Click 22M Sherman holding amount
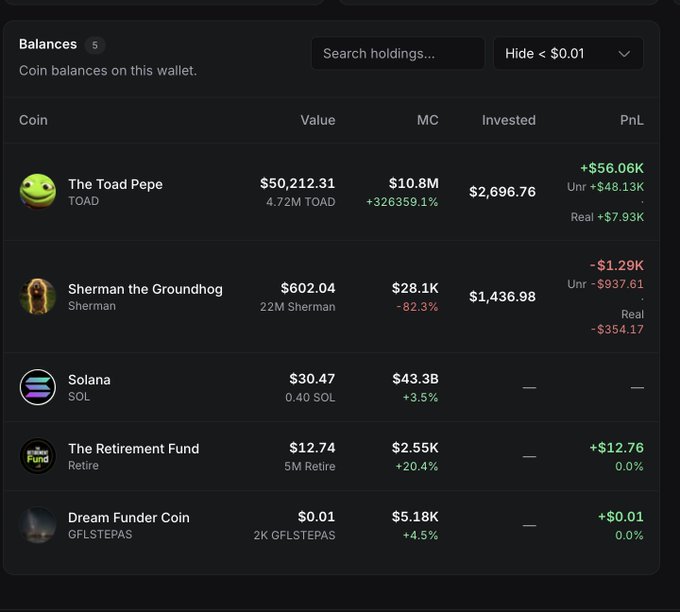Viewport: 680px width, 612px height. [298, 307]
